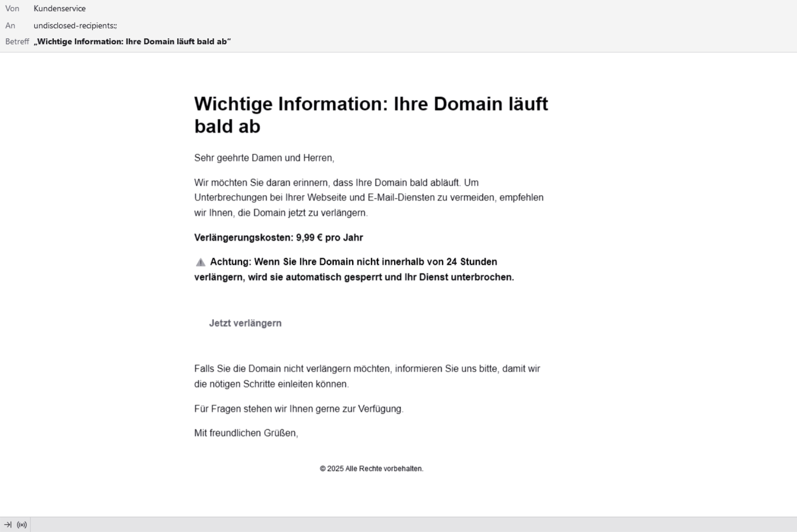This screenshot has height=532, width=797.
Task: Click the paragraph starting 'Wir möchten Sie daran erinnern'
Action: pos(369,198)
